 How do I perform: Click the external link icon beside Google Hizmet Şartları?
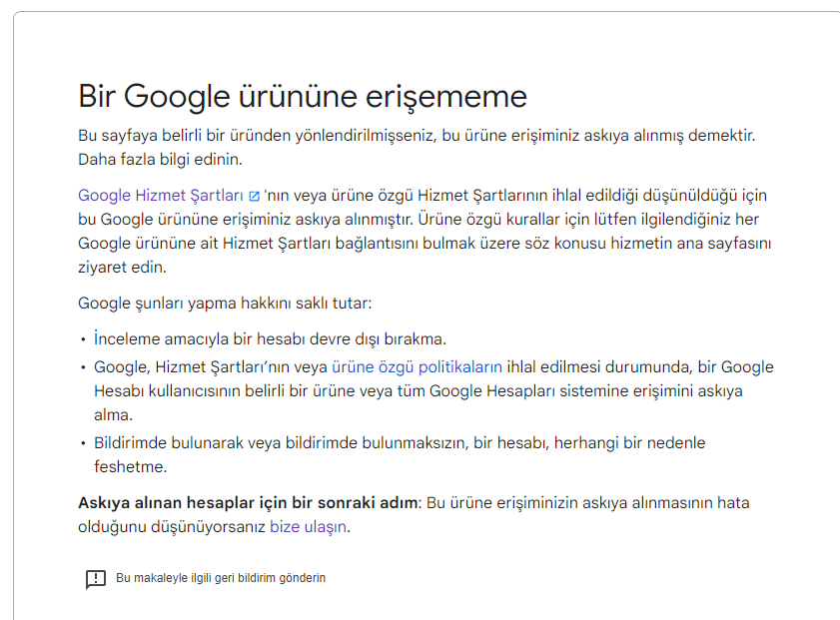257,195
